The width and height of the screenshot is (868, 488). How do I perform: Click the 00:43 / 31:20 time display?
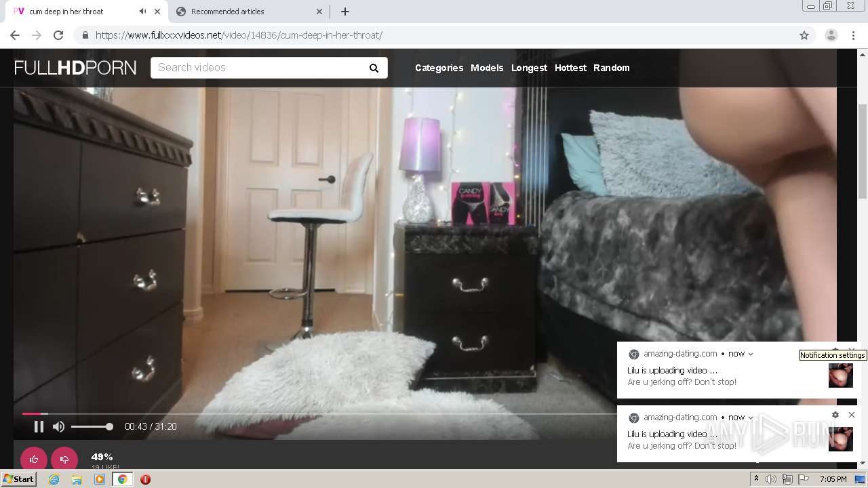tap(151, 426)
